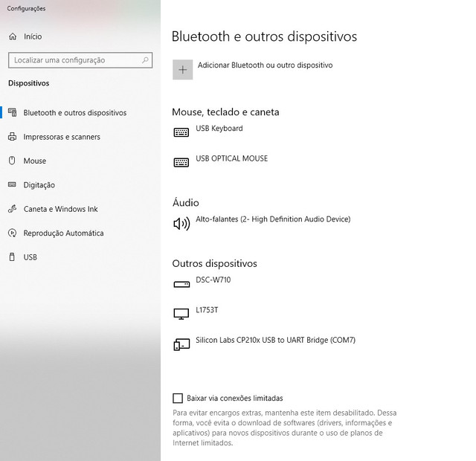This screenshot has height=461, width=476.
Task: Click the speaker icon for Alto-falantes
Action: (x=181, y=223)
